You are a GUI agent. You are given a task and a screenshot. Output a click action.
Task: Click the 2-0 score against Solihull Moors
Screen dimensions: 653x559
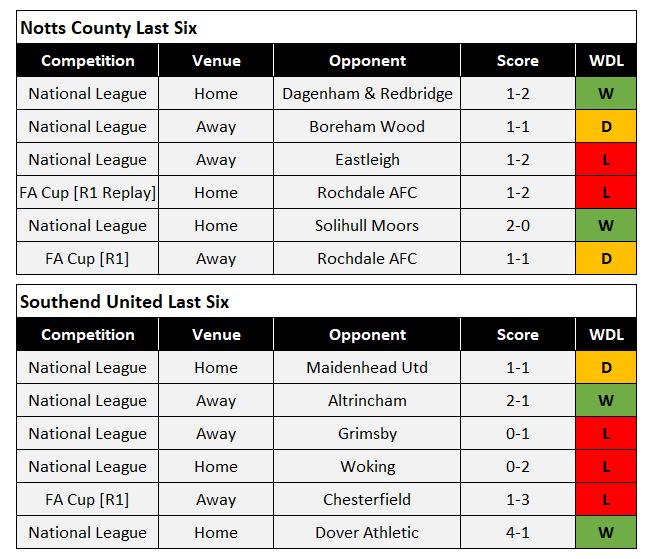coord(518,226)
